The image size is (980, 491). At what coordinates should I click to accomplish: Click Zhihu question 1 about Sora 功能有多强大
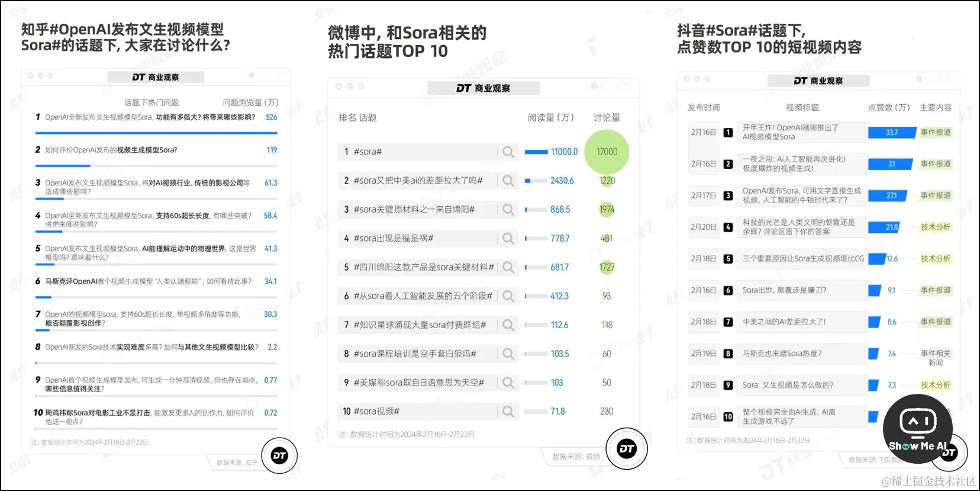[150, 117]
